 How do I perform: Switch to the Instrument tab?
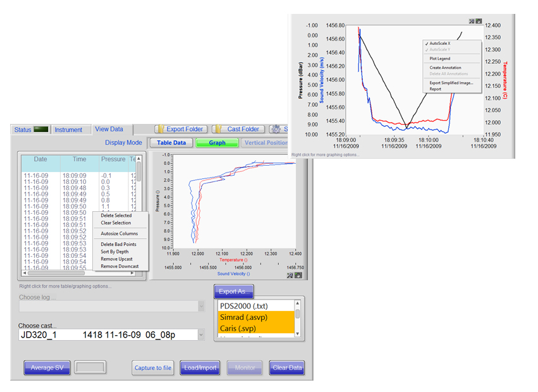(x=68, y=130)
